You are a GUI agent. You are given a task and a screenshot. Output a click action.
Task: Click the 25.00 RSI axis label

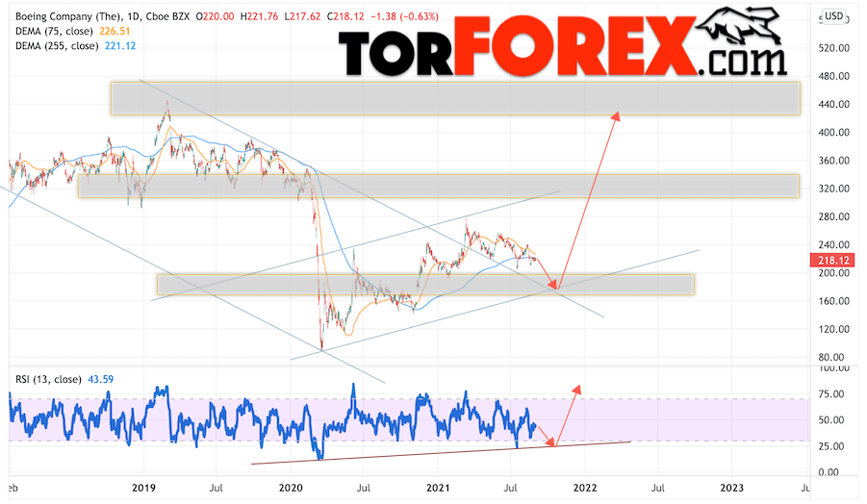(831, 446)
